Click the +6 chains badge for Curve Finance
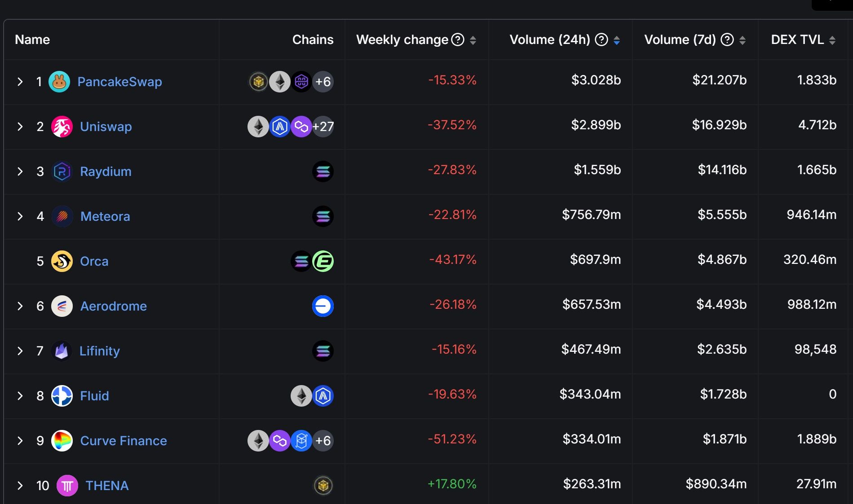The height and width of the screenshot is (504, 853). [x=323, y=441]
